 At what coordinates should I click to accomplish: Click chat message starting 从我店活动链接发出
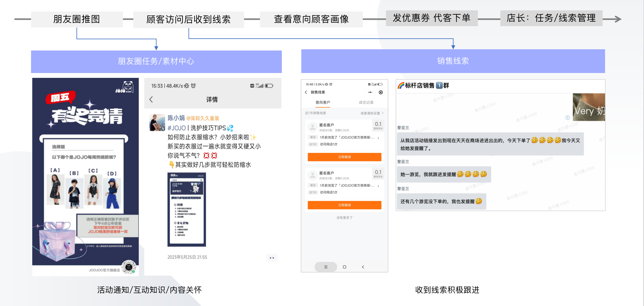490,144
